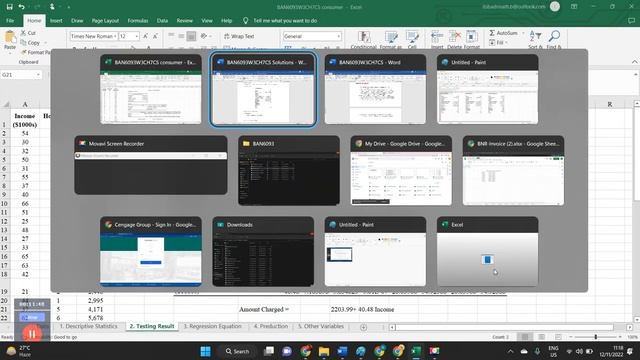Click the Search button on the taskbar
Image resolution: width=640 pixels, height=360 pixels.
tap(238, 351)
